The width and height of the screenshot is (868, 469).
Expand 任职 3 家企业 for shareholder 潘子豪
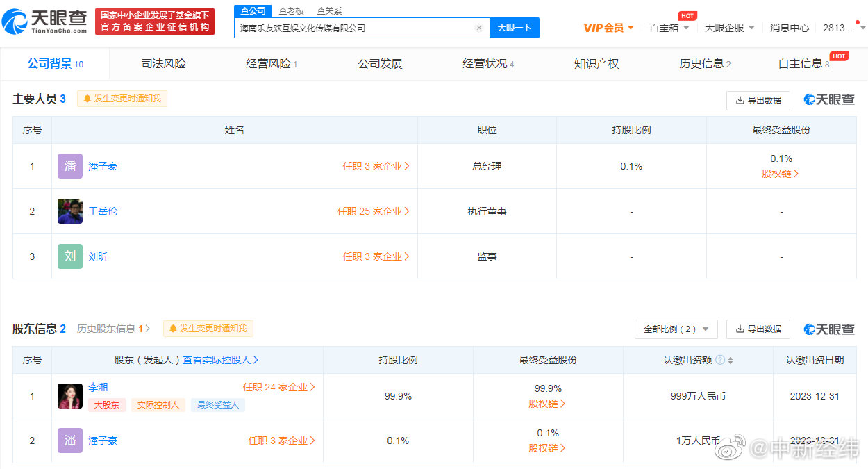(282, 441)
